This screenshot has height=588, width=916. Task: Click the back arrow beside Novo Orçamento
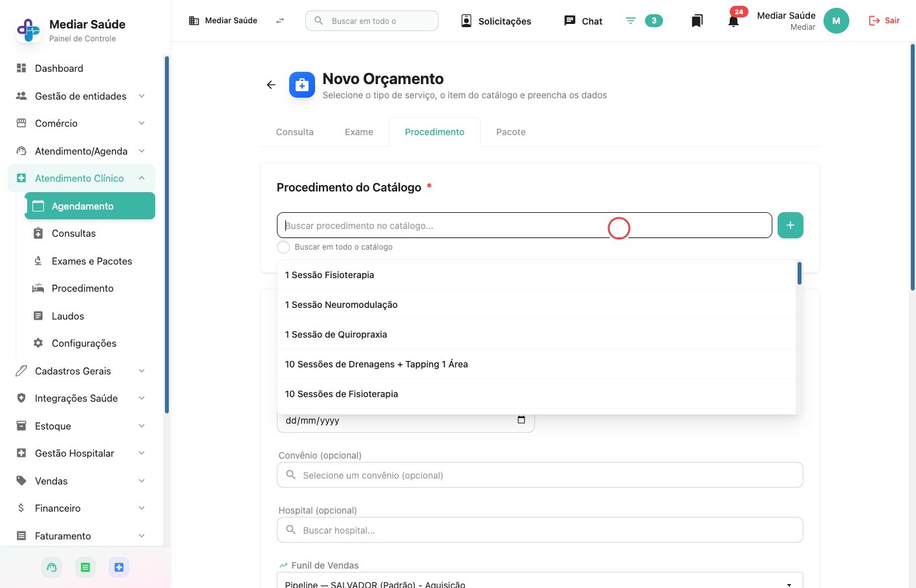click(271, 85)
